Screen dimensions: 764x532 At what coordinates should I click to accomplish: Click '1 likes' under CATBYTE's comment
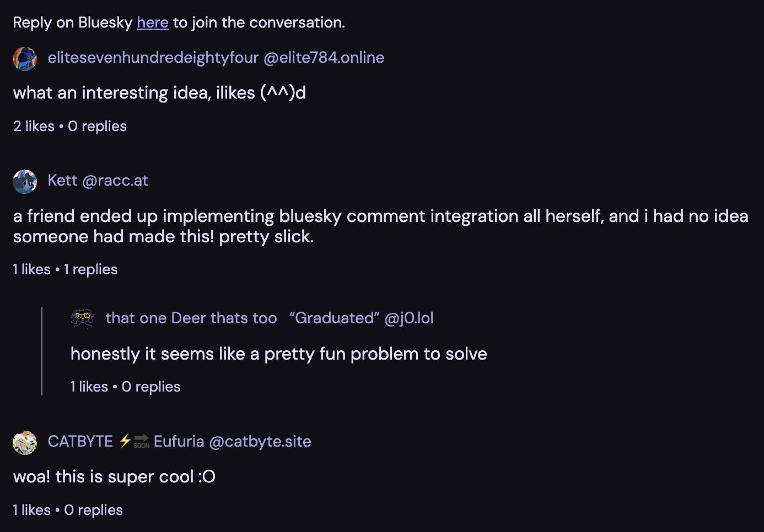coord(32,510)
